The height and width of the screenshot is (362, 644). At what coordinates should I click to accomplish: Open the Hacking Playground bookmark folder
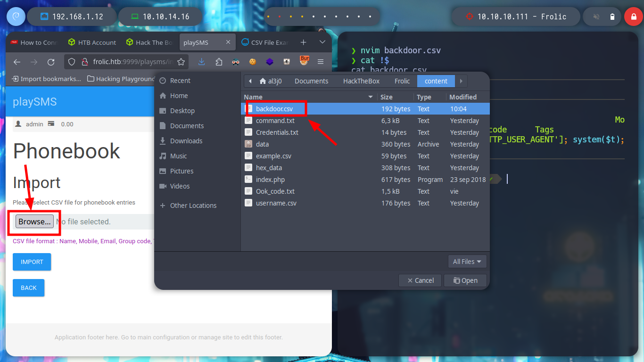pyautogui.click(x=122, y=79)
